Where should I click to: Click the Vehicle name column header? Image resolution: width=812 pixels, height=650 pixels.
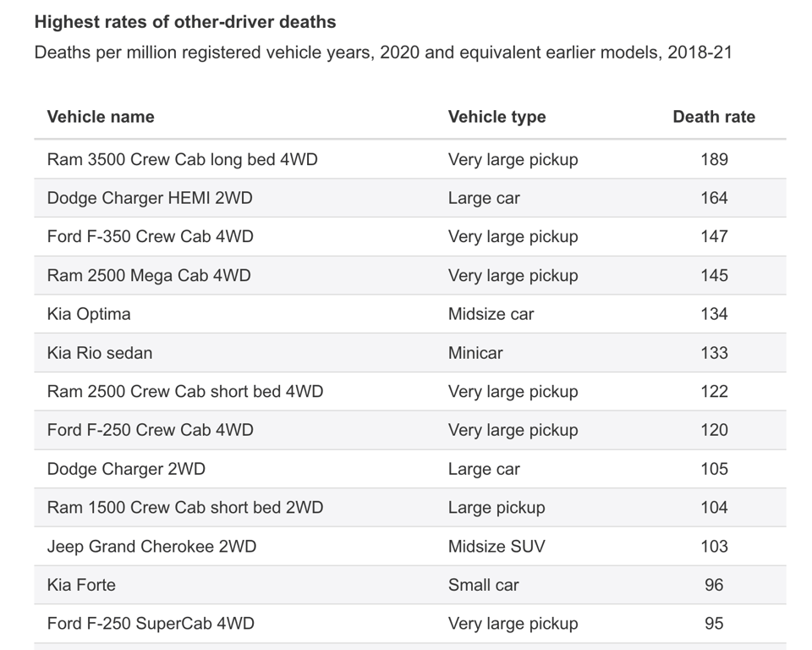101,117
